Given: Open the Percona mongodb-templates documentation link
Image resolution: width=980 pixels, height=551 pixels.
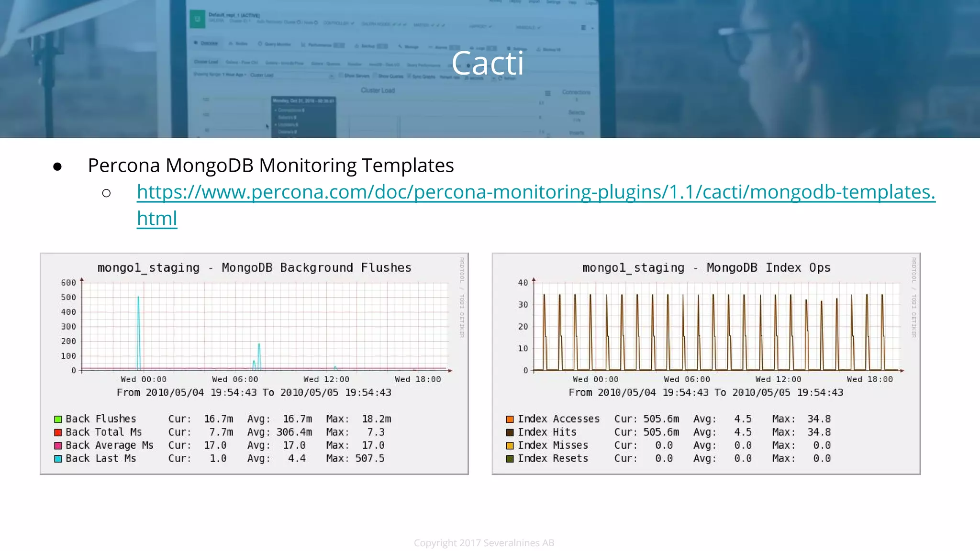Looking at the screenshot, I should [536, 205].
